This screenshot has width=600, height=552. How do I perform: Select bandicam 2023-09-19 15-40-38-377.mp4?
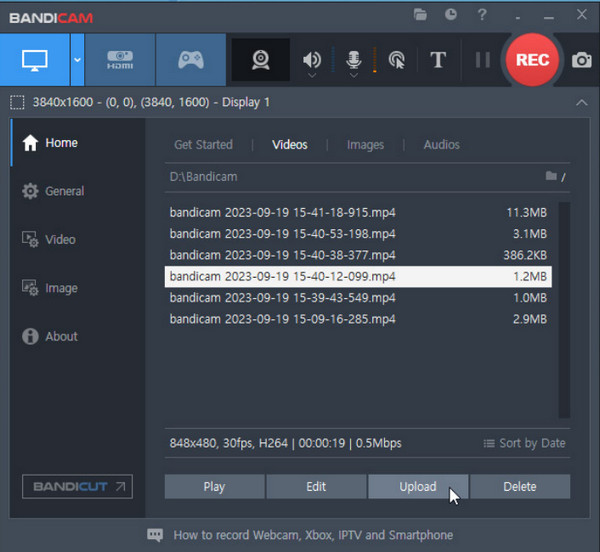coord(358,255)
